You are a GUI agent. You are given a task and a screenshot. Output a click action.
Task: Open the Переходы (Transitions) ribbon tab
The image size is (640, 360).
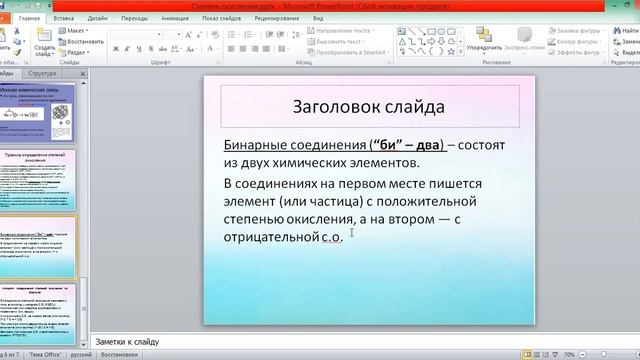(134, 18)
